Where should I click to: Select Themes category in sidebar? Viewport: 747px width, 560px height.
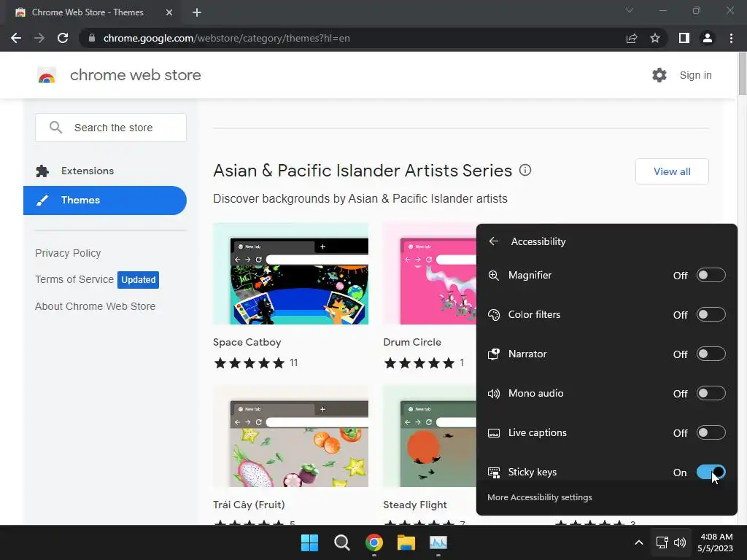tap(105, 201)
